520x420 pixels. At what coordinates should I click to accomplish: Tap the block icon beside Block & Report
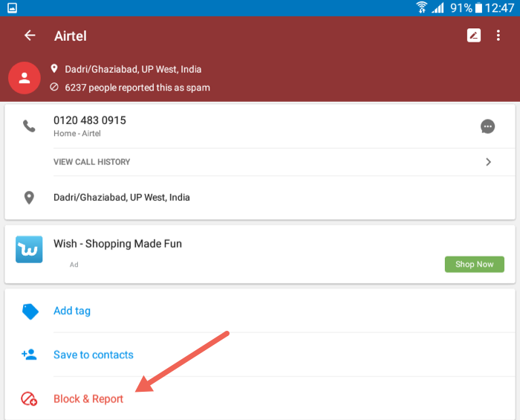coord(29,398)
